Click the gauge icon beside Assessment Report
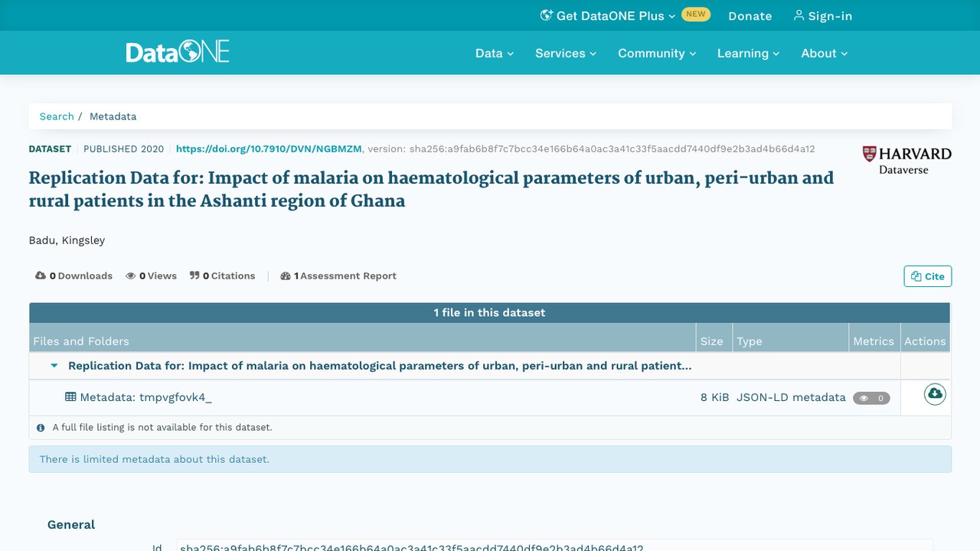Viewport: 980px width, 551px height. [286, 275]
